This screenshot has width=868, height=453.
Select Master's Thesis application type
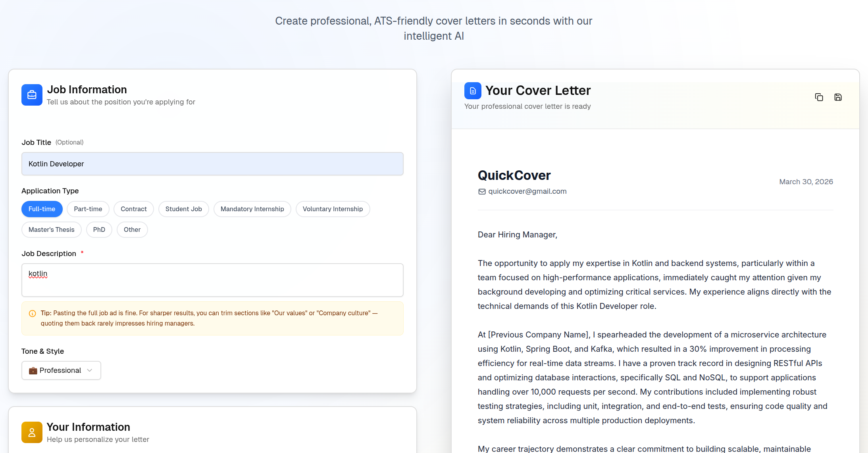[51, 230]
